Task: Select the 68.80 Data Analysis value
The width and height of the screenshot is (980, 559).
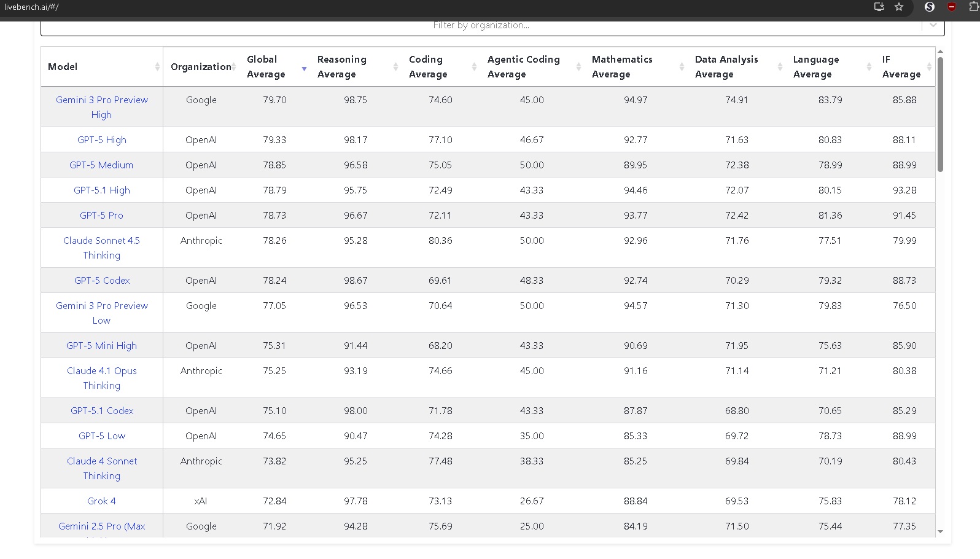Action: coord(737,411)
